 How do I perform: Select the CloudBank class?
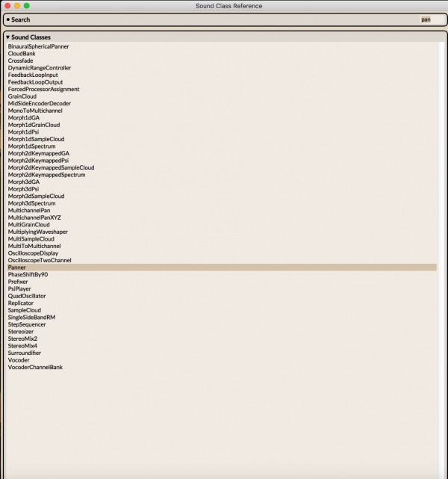pos(22,54)
